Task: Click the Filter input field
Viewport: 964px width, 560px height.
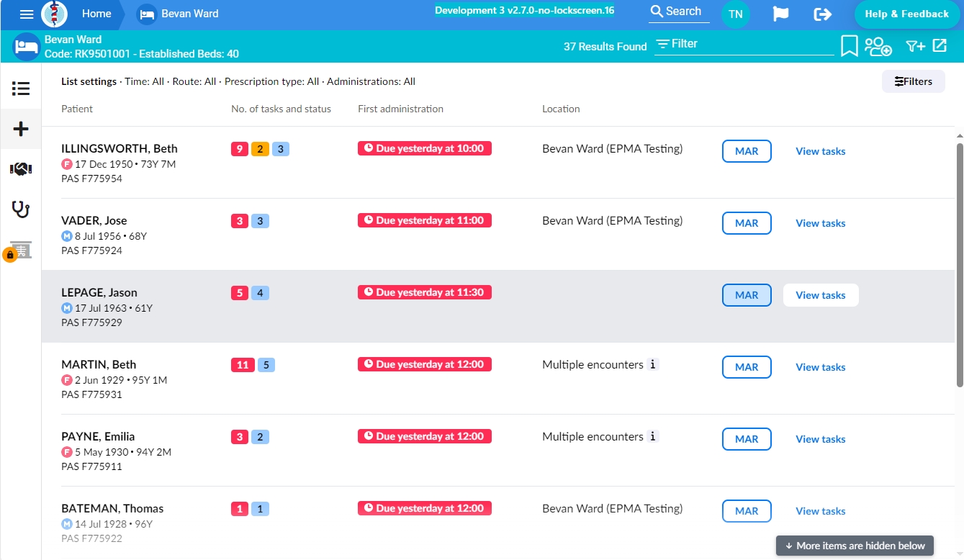Action: tap(744, 44)
